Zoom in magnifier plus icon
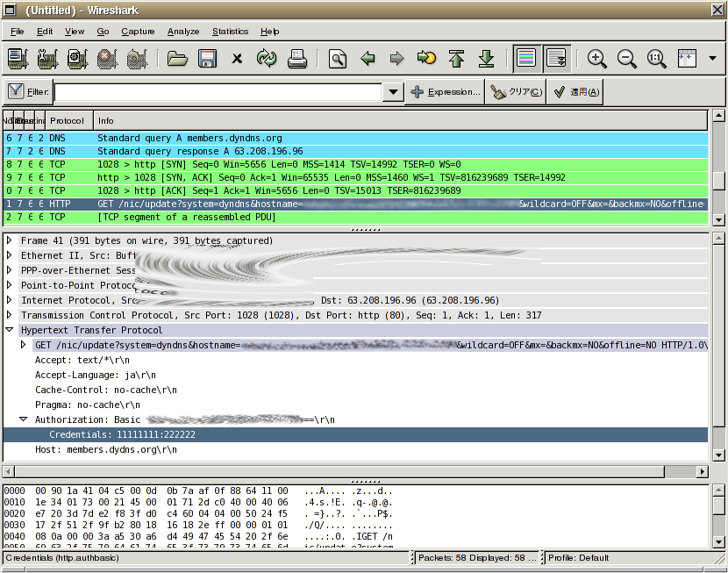 (x=596, y=59)
